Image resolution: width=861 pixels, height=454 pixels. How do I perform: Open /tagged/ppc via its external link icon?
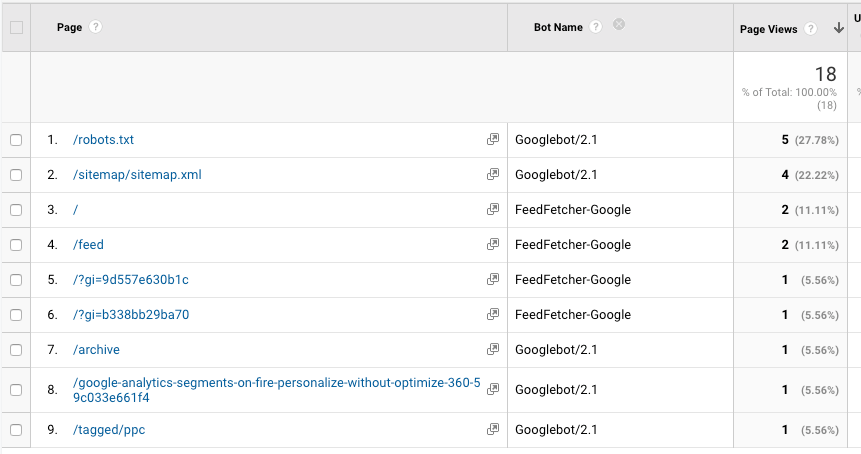[493, 429]
